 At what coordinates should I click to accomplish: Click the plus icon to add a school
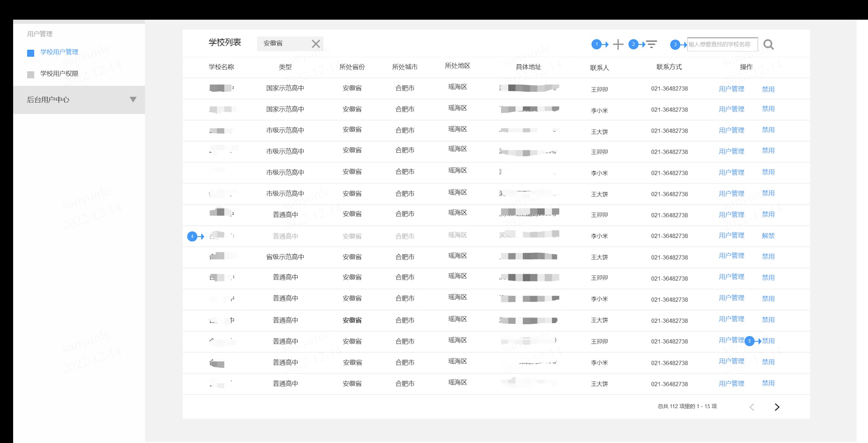618,44
